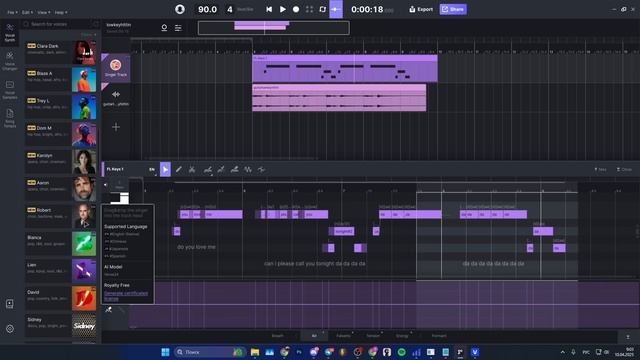The width and height of the screenshot is (640, 360).
Task: Add a new track with the plus icon
Action: pos(116,127)
